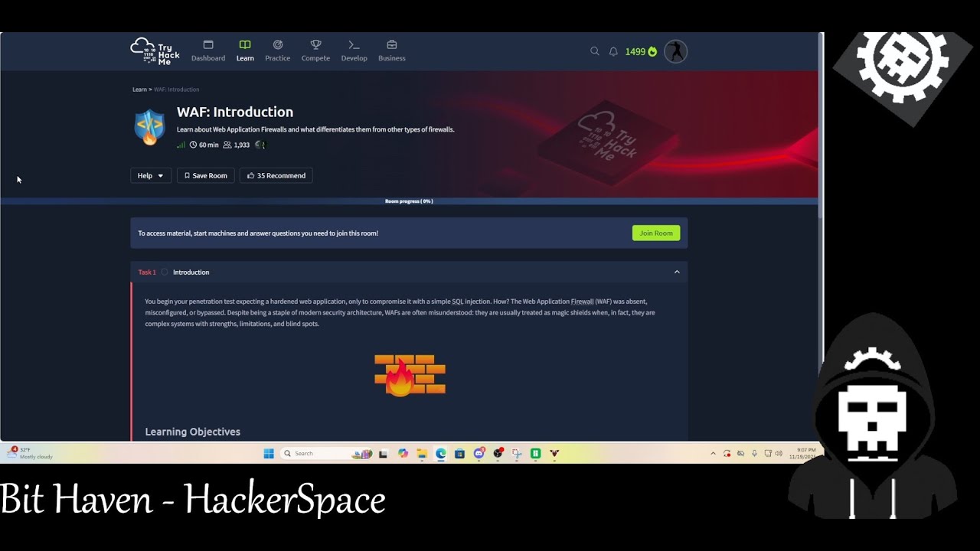This screenshot has width=980, height=551.
Task: Open the Windows Start menu
Action: point(269,453)
